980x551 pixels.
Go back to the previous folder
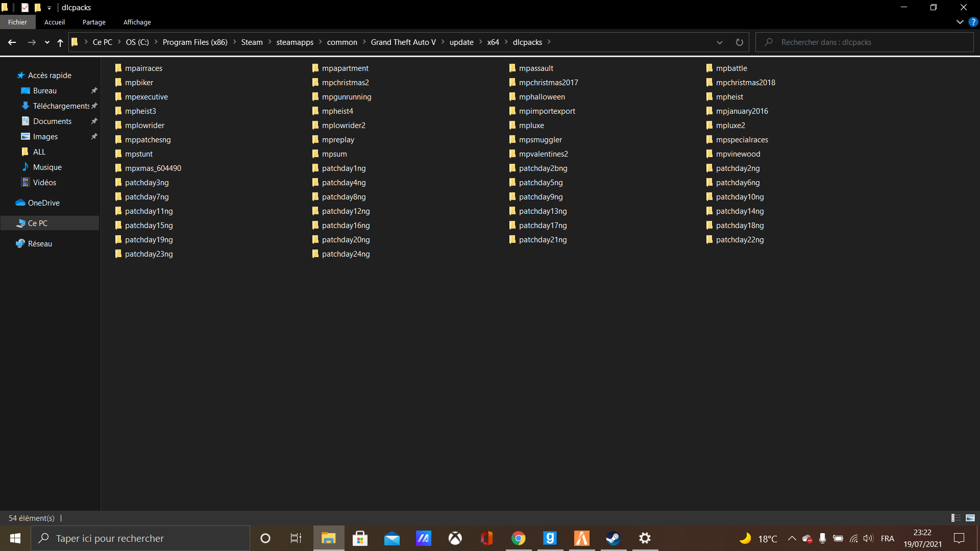12,42
